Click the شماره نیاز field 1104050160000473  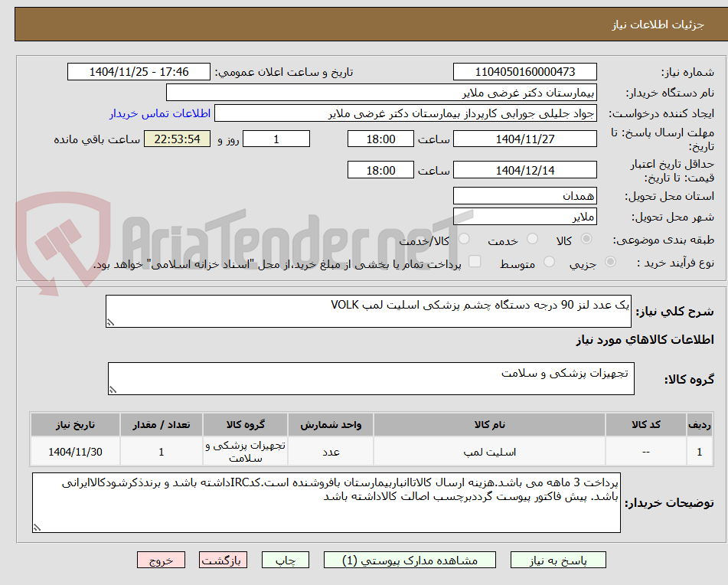click(524, 72)
